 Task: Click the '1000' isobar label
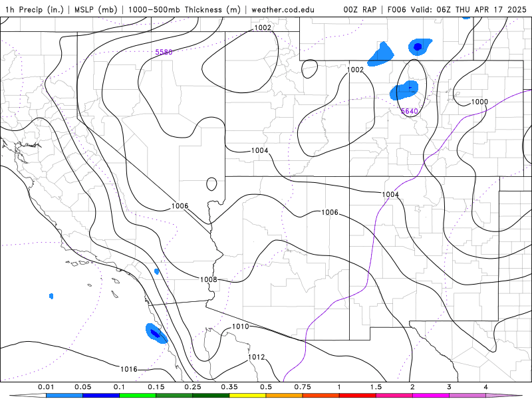479,102
